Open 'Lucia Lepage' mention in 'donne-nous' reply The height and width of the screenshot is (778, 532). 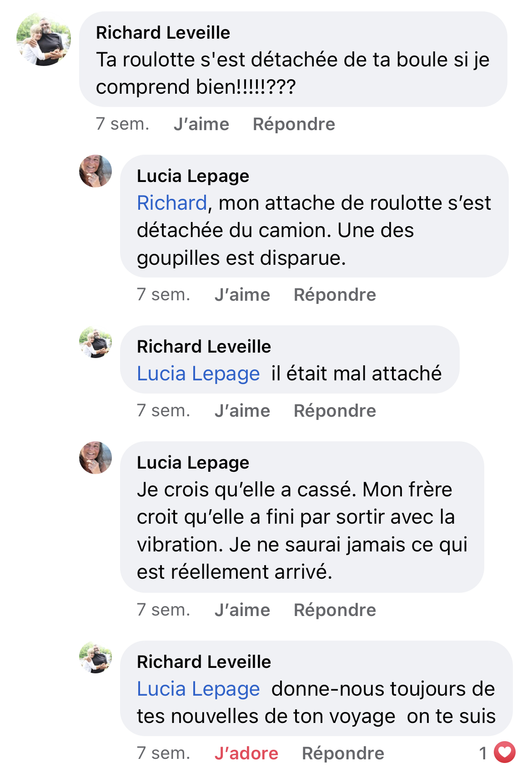click(x=198, y=689)
